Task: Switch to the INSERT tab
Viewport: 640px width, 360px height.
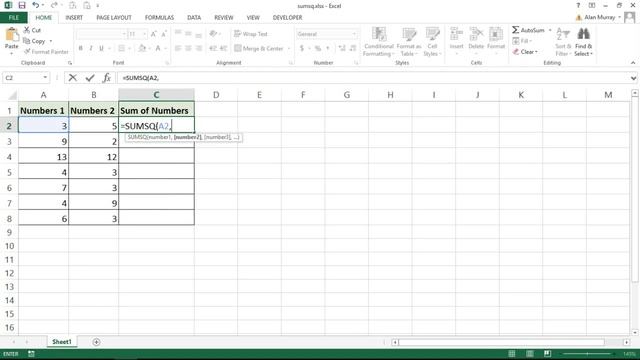Action: (74, 18)
